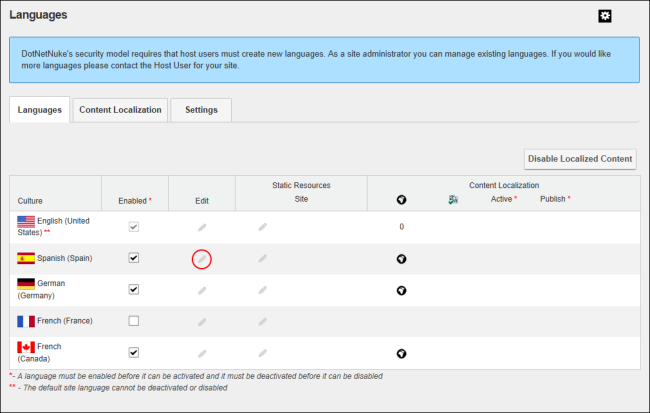Viewport: 650px width, 413px height.
Task: Edit the Spanish (Spain) language
Action: point(202,259)
